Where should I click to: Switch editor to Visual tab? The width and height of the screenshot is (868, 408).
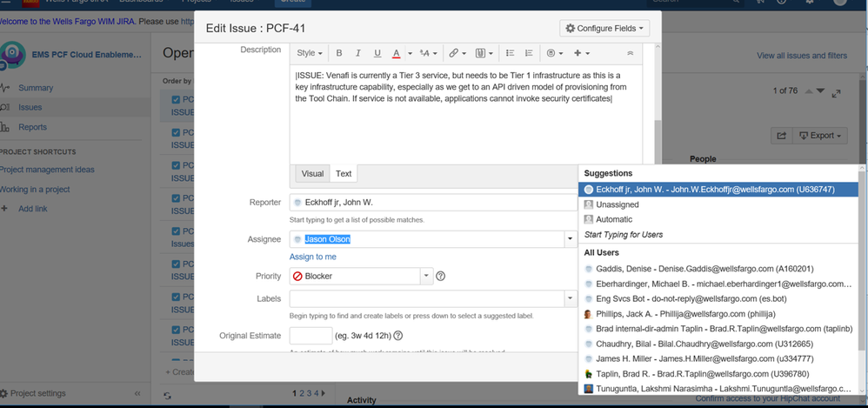coord(312,173)
